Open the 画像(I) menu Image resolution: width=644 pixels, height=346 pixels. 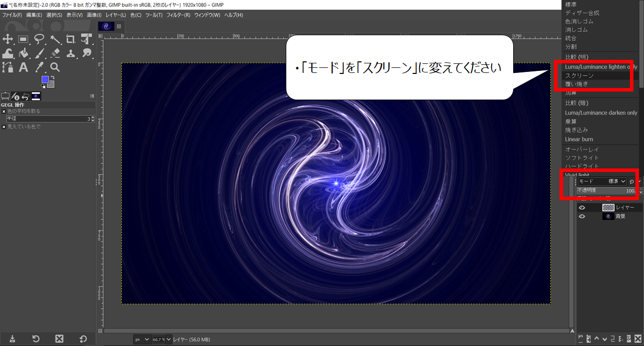click(94, 15)
